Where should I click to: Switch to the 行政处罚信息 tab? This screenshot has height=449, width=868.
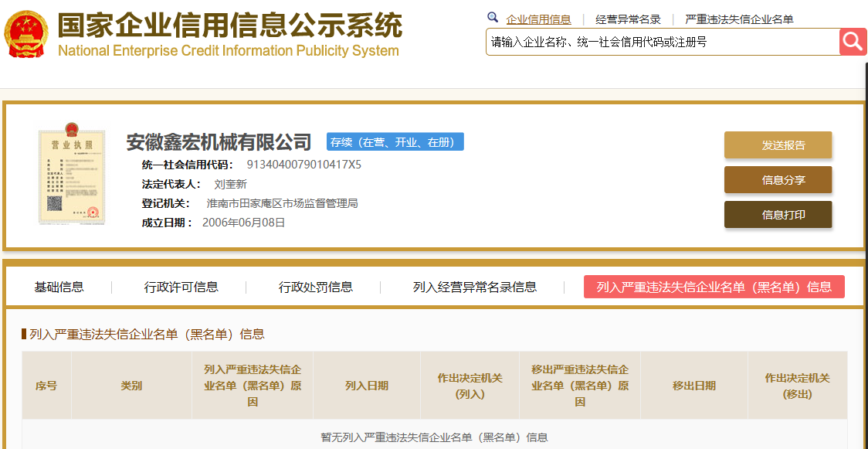316,287
